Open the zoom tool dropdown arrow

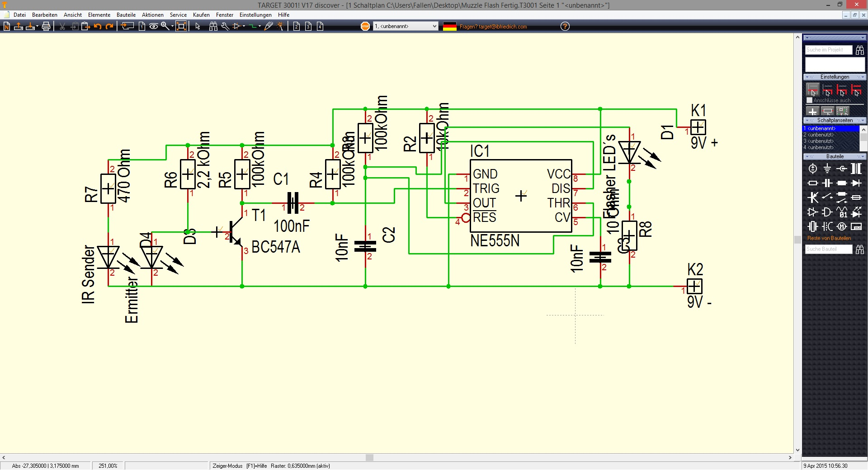click(x=172, y=27)
